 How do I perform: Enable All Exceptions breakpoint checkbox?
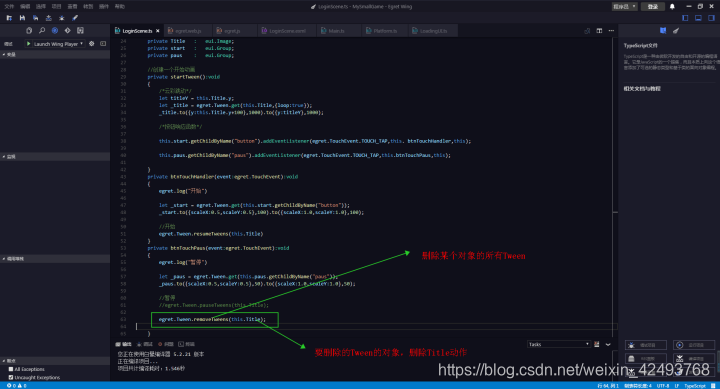[11, 369]
